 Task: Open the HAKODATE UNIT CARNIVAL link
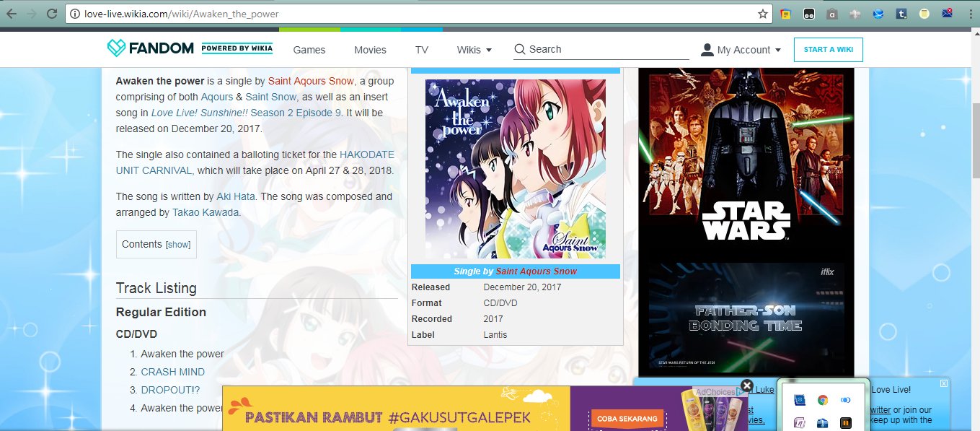255,162
